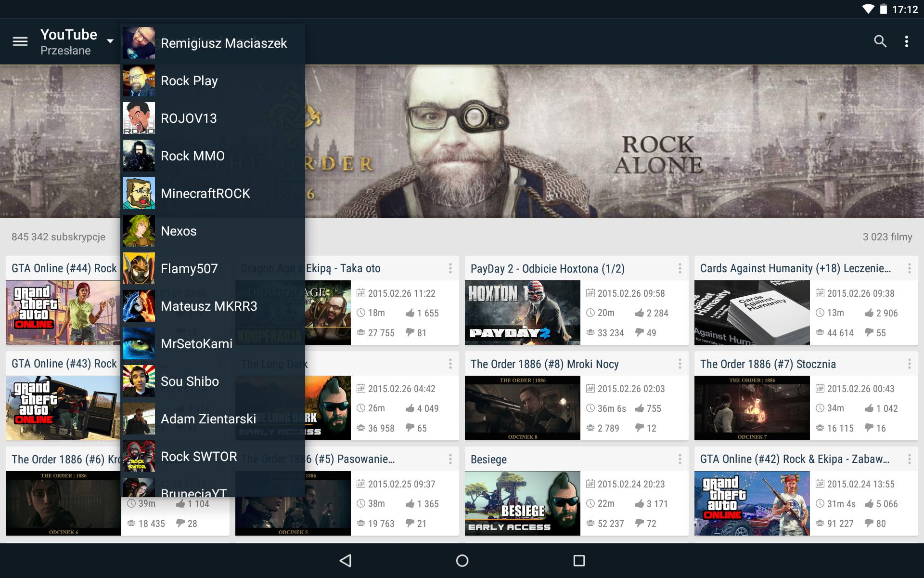924x578 pixels.
Task: Switch to Rock SWTOR channel
Action: click(213, 457)
